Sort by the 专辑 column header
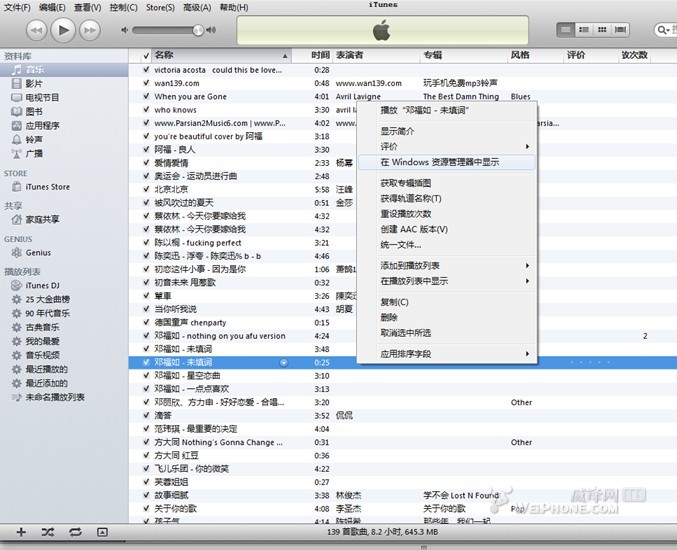This screenshot has width=677, height=550. [464, 55]
